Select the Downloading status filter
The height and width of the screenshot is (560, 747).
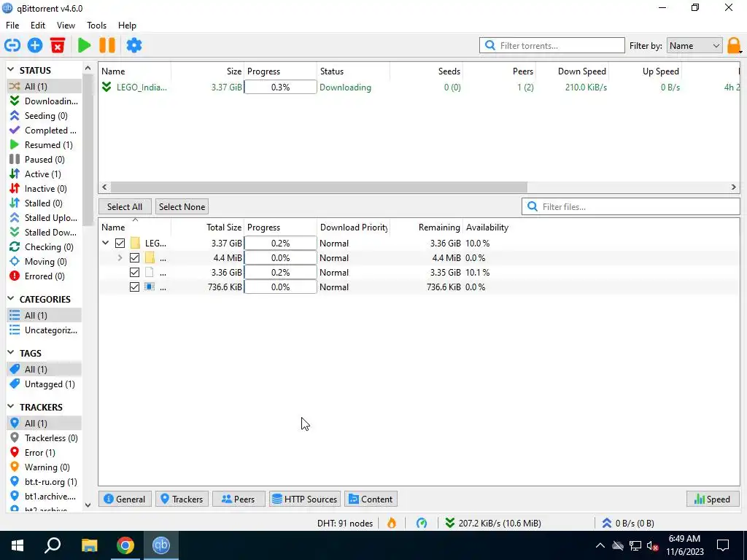tap(44, 101)
